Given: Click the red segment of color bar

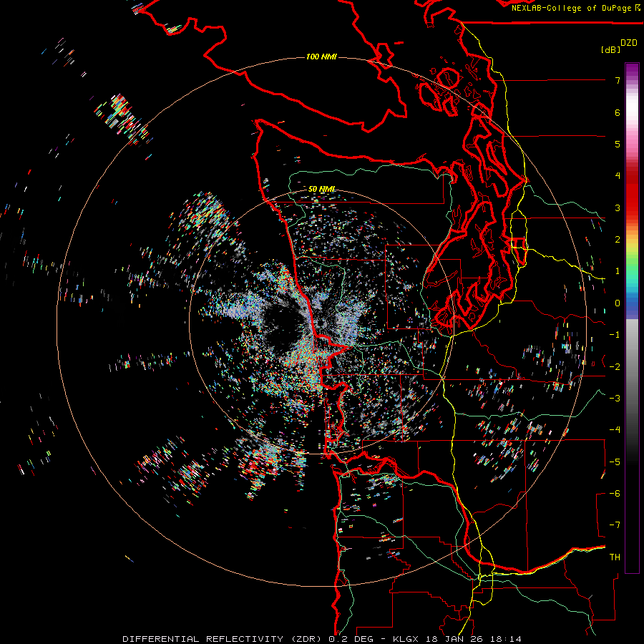Looking at the screenshot, I should pyautogui.click(x=632, y=193).
